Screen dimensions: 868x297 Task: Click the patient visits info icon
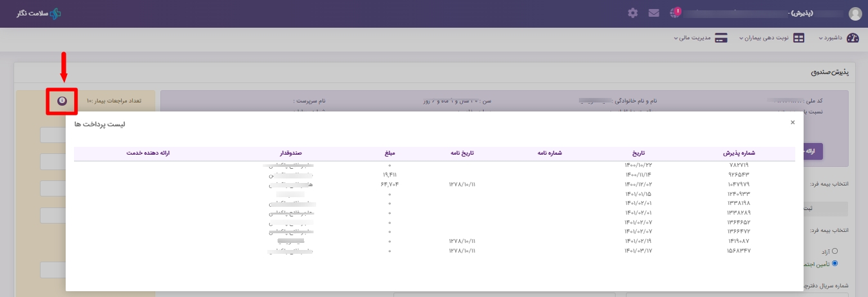[x=62, y=101]
